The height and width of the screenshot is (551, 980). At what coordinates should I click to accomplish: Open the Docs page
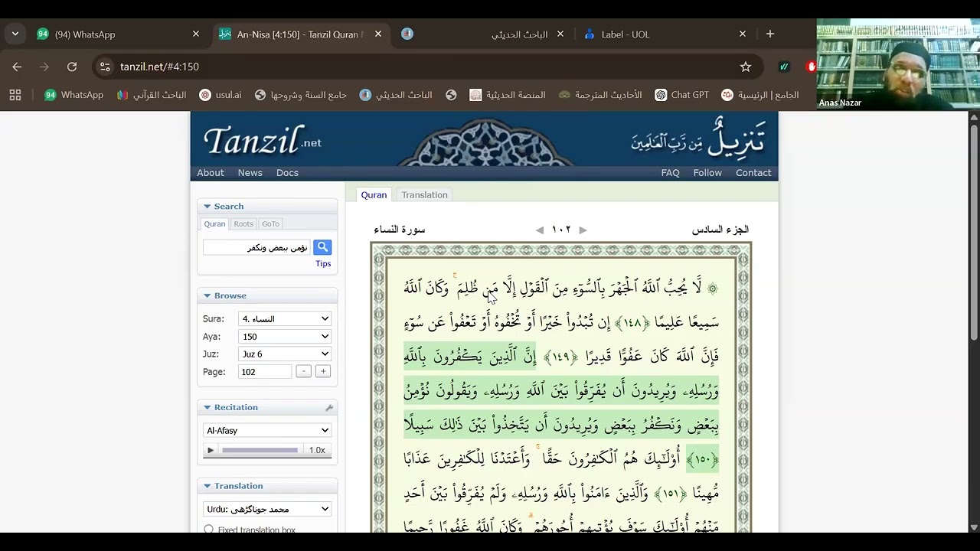pos(287,173)
